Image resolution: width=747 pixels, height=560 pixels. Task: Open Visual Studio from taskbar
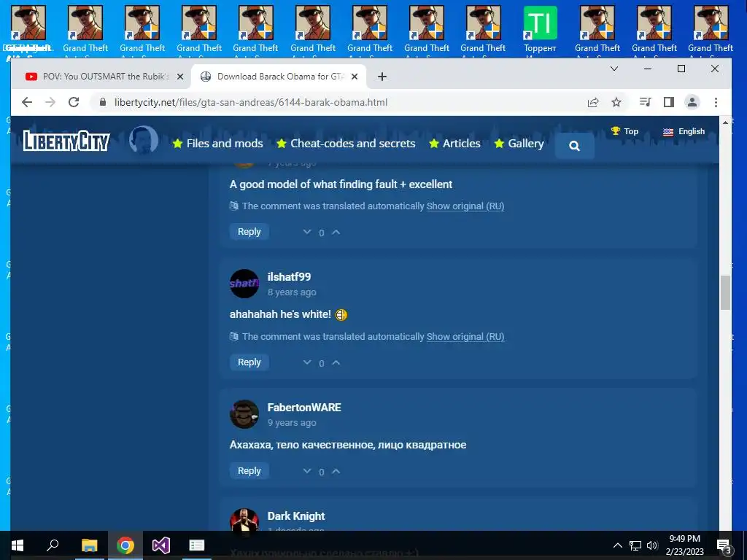tap(161, 545)
